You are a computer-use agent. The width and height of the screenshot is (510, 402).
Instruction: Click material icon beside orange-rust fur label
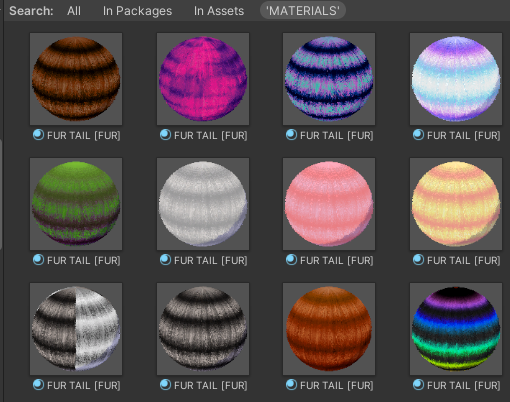coord(291,385)
